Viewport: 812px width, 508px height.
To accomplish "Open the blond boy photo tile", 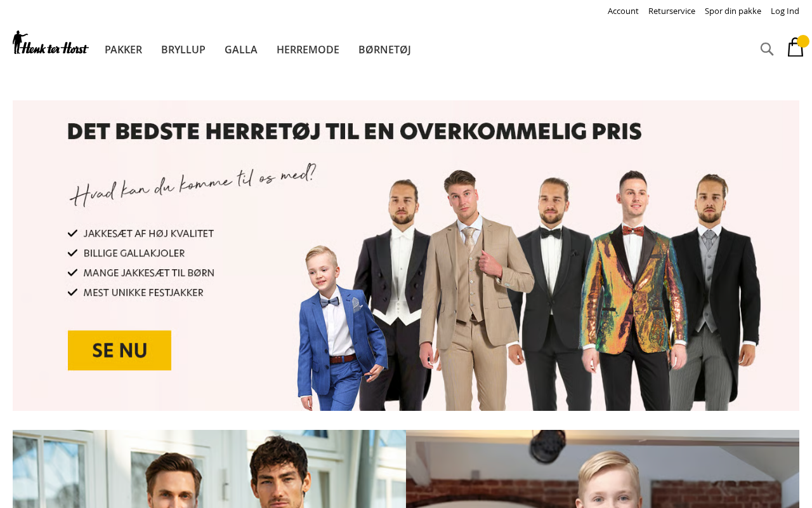I will 603,469.
